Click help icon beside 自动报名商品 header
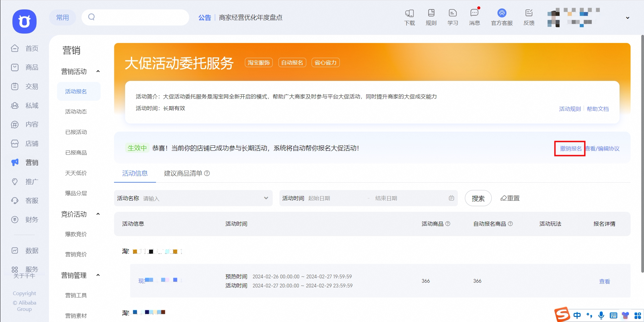This screenshot has height=322, width=644. pos(511,224)
